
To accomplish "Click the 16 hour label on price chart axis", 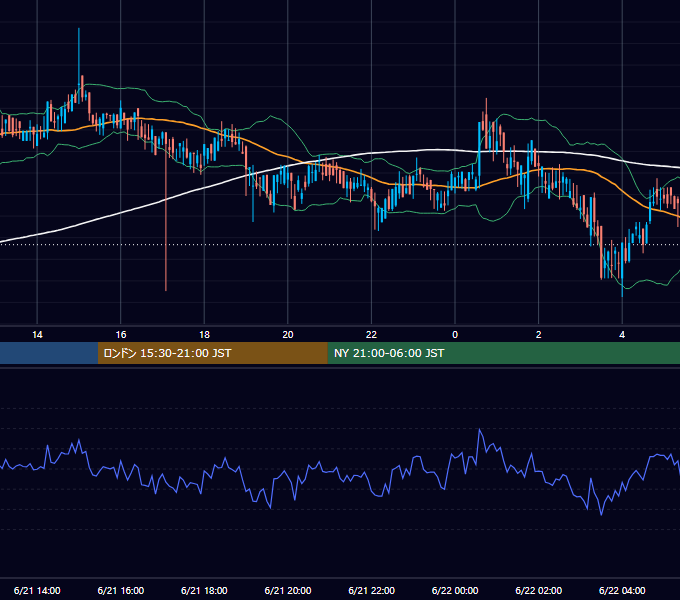I will tap(121, 335).
